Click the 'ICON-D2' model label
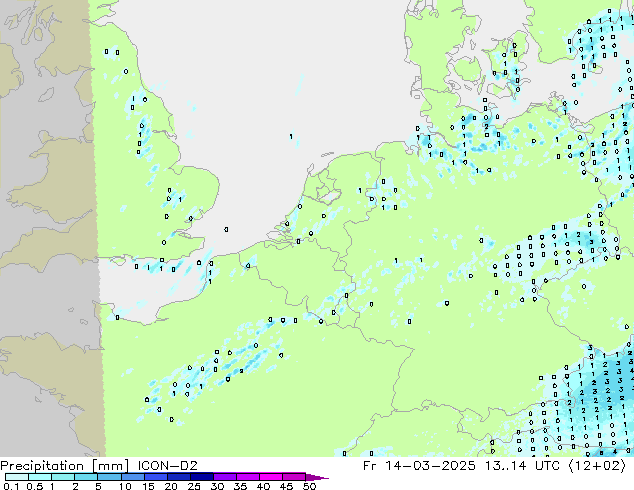The image size is (634, 490). click(x=167, y=466)
